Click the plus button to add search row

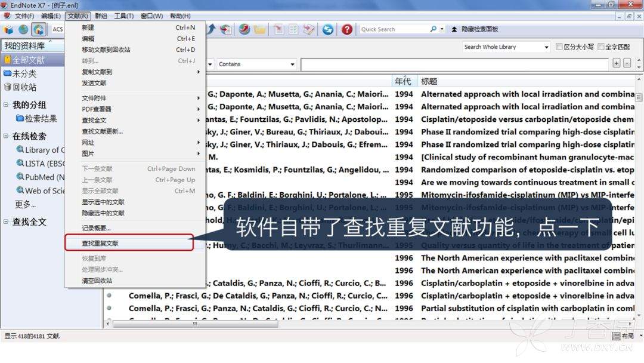point(617,63)
